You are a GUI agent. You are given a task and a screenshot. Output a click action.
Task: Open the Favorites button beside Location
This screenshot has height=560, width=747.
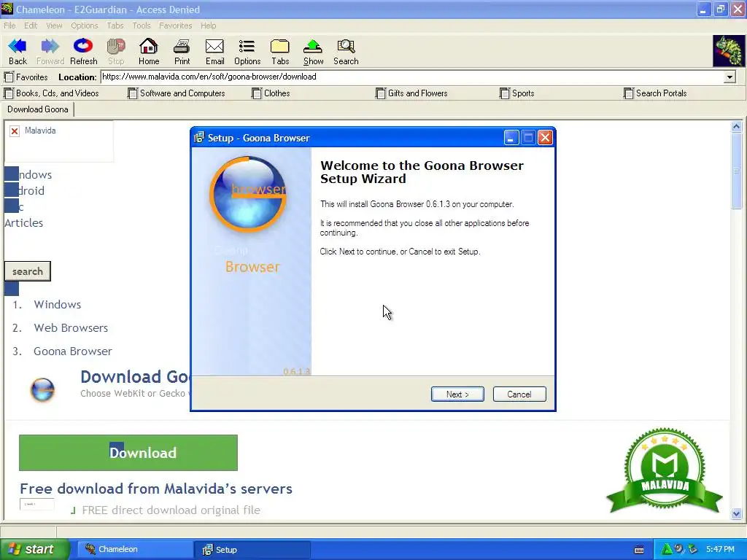[26, 77]
